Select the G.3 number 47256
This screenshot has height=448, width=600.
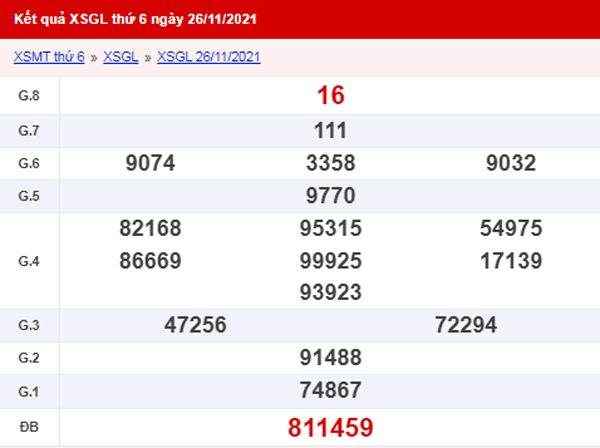click(x=196, y=325)
